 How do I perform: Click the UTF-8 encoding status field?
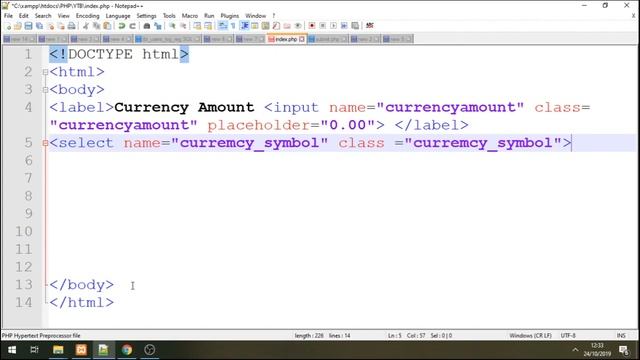[568, 336]
